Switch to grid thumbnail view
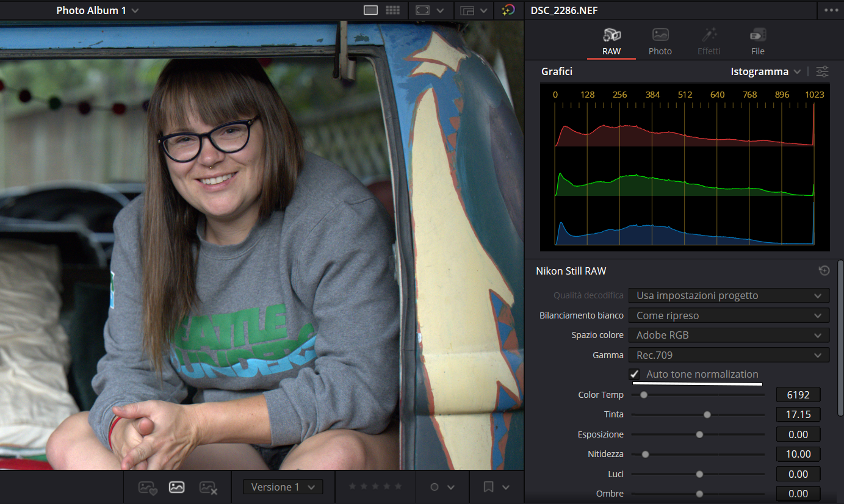 392,10
